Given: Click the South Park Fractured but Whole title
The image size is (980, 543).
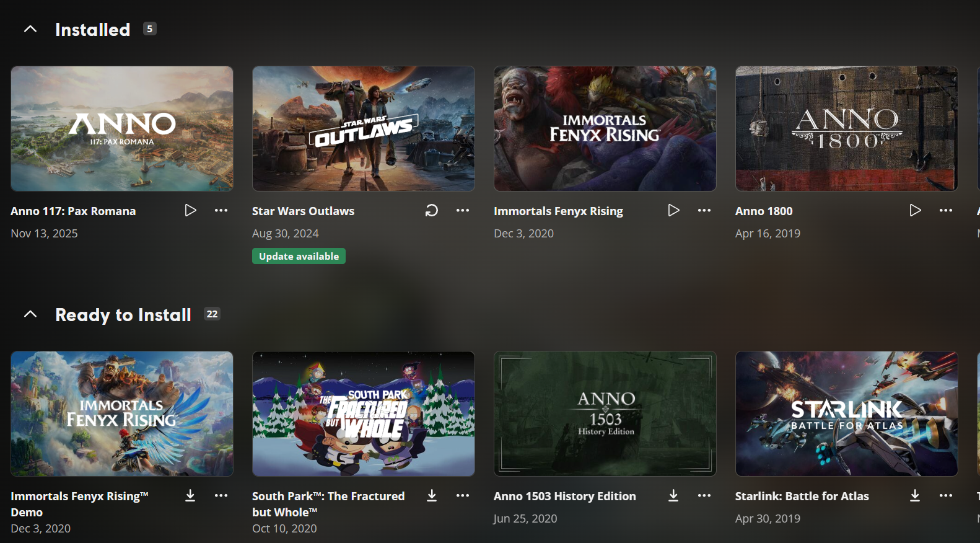Looking at the screenshot, I should (x=328, y=504).
